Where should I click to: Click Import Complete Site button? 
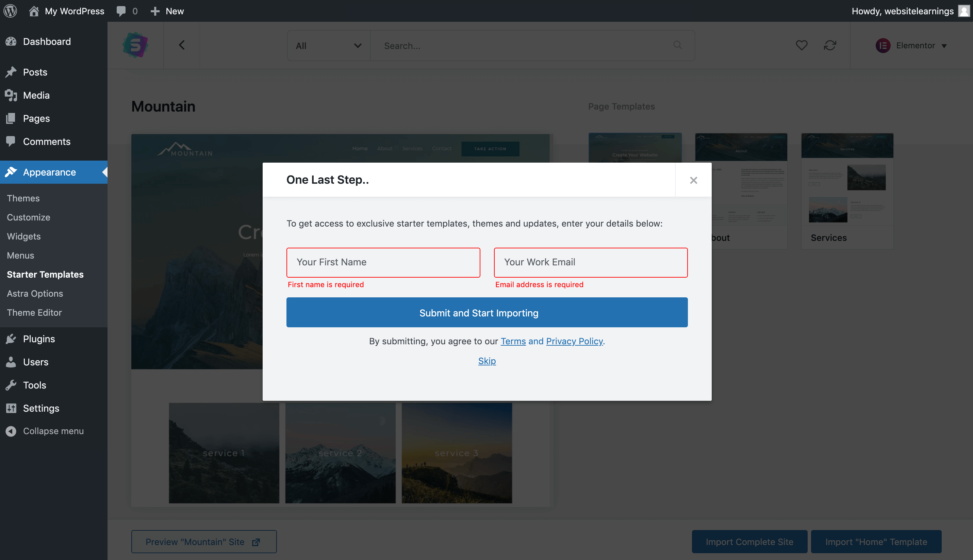pyautogui.click(x=749, y=542)
